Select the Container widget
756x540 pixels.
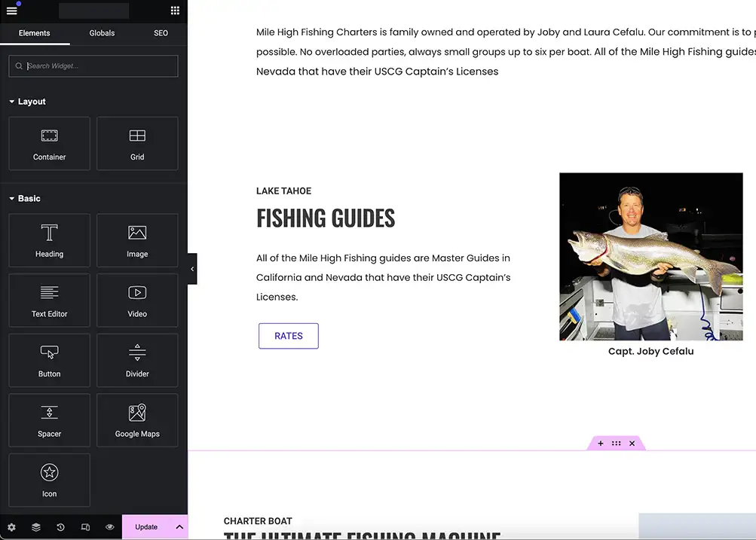[x=49, y=144]
